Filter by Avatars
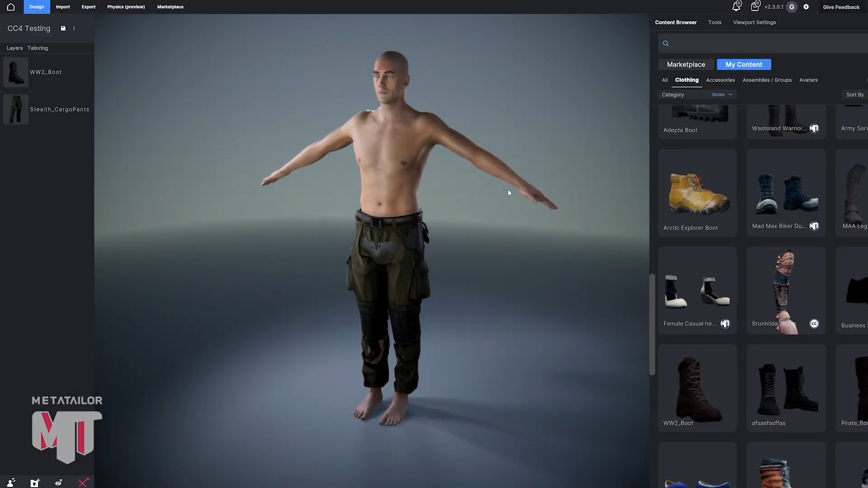Image resolution: width=868 pixels, height=488 pixels. [x=808, y=80]
